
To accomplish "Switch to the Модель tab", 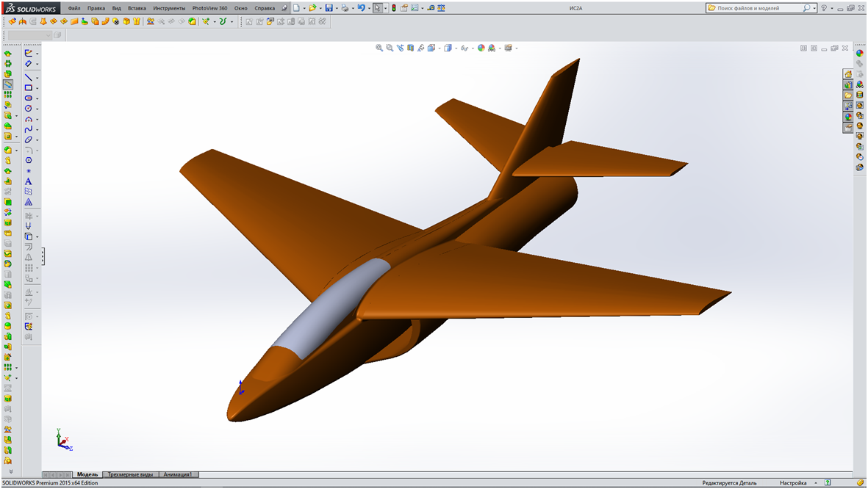I will (x=87, y=474).
